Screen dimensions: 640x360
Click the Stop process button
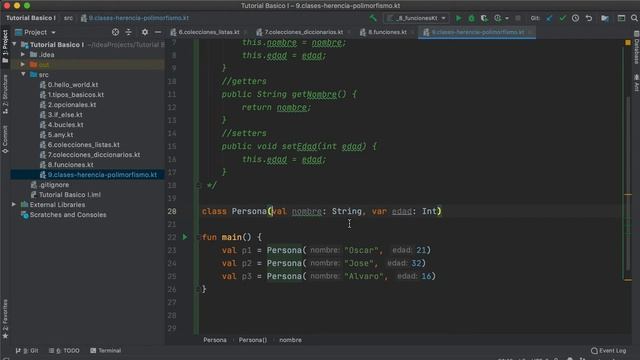tap(518, 18)
